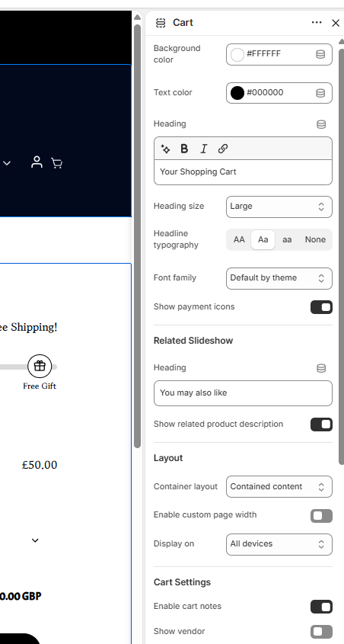Screen dimensions: 344x644
Task: Click the Free Gift icon on progress bar
Action: click(40, 366)
